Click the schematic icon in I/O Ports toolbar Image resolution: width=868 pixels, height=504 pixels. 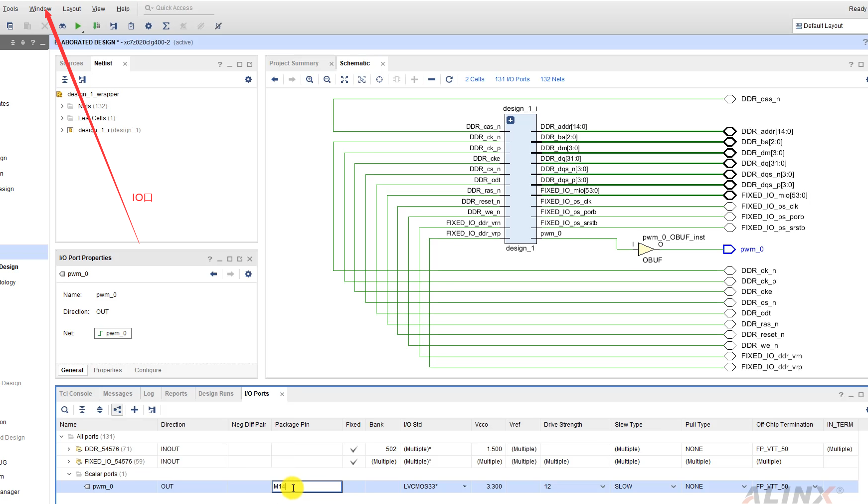click(x=152, y=410)
